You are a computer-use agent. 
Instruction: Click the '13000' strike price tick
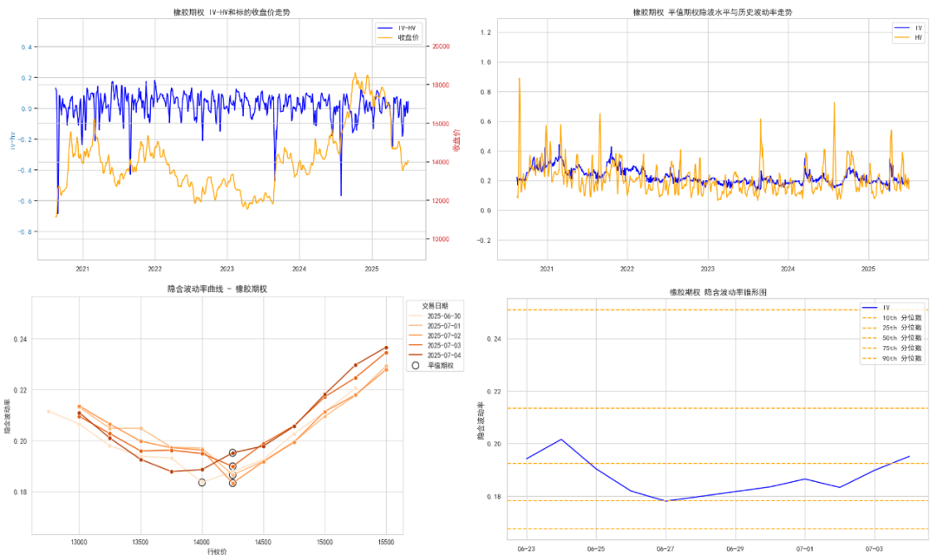(x=79, y=543)
